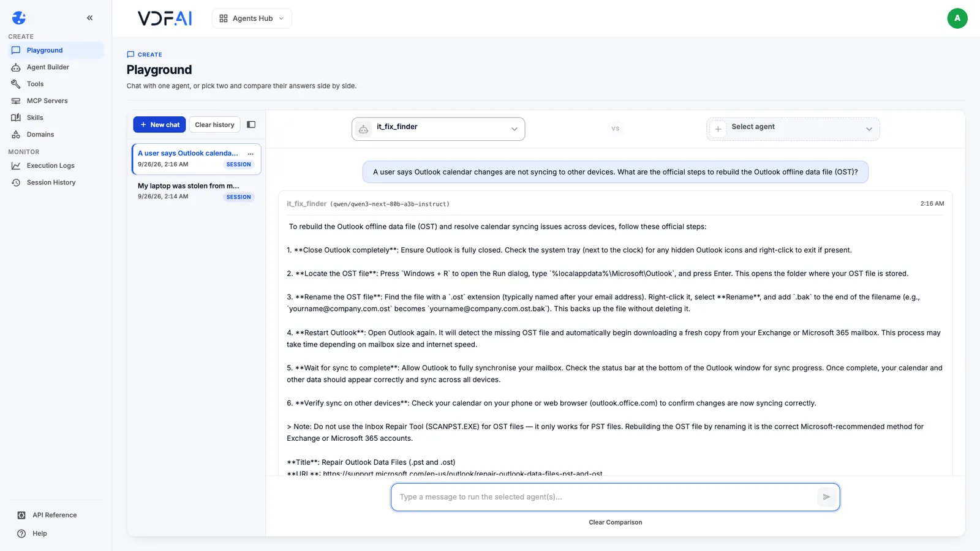The height and width of the screenshot is (551, 980).
Task: Click the CREATE breadcrumb label above Playground
Action: click(x=149, y=54)
